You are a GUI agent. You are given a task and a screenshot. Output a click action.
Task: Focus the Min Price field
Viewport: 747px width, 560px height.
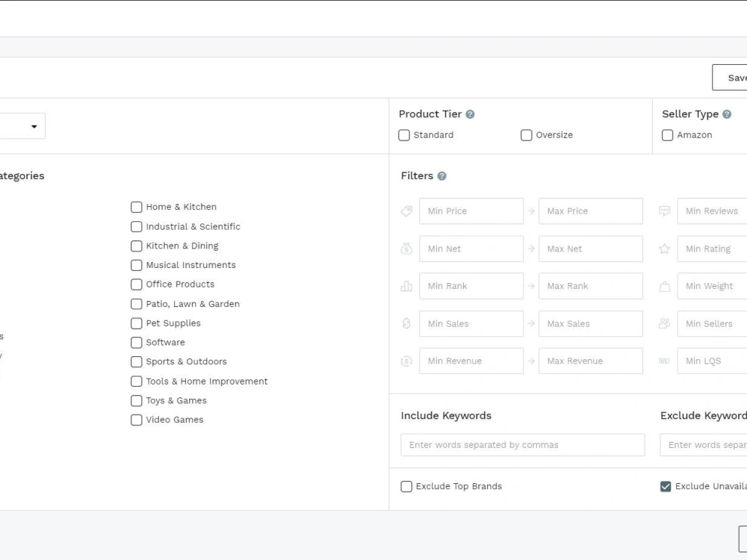(471, 211)
